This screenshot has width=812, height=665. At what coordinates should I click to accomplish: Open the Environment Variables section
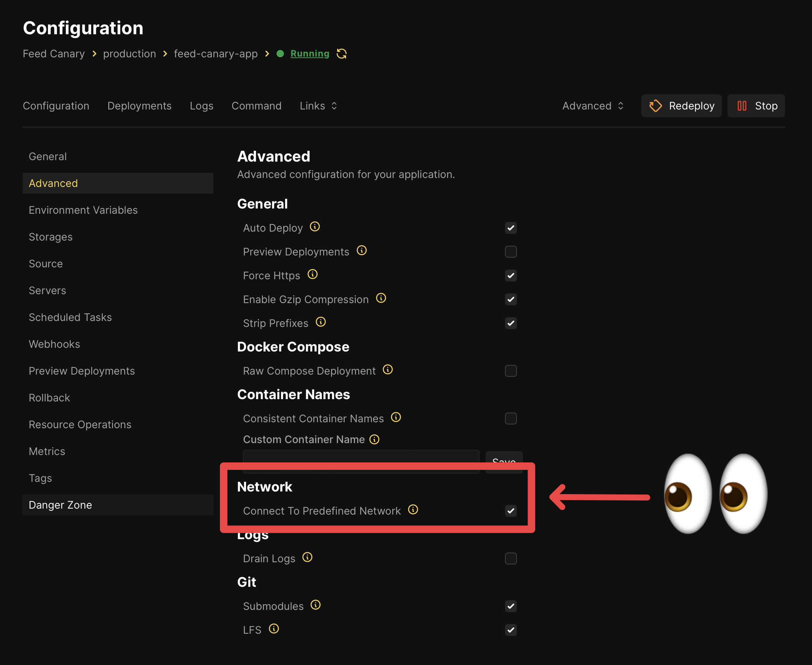point(83,210)
